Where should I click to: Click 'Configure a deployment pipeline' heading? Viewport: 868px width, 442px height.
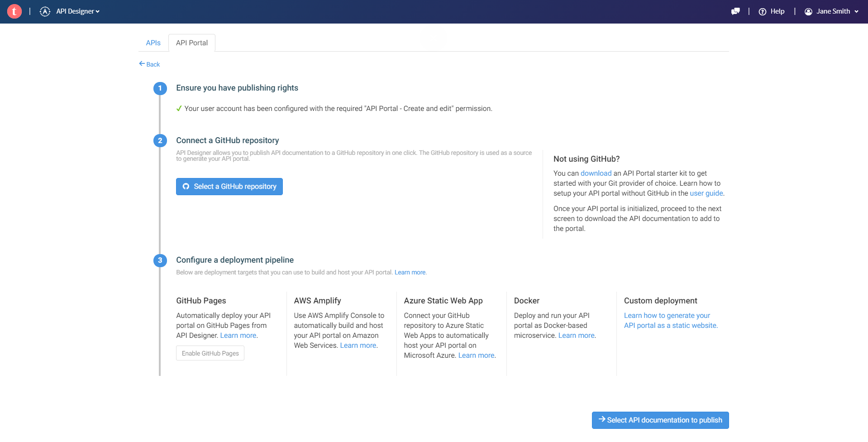pos(235,260)
